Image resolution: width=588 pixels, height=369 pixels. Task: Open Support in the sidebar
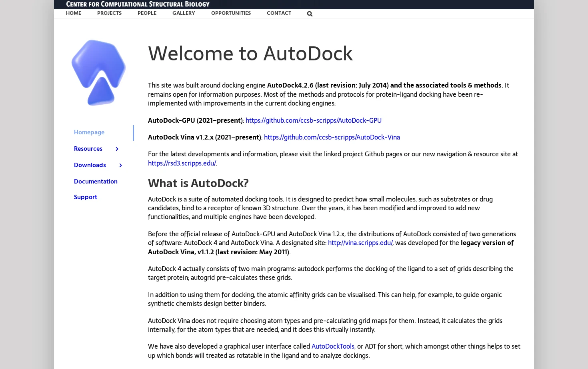click(x=86, y=197)
